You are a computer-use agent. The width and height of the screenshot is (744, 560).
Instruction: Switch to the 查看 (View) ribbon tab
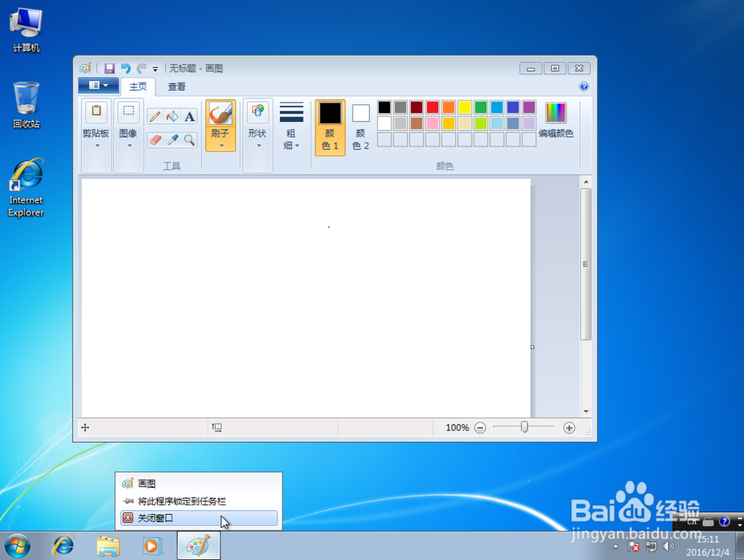pos(176,86)
